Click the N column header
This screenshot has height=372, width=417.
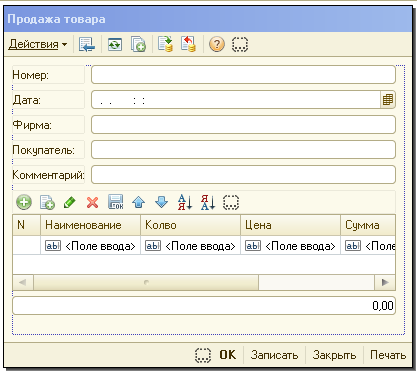(26, 225)
